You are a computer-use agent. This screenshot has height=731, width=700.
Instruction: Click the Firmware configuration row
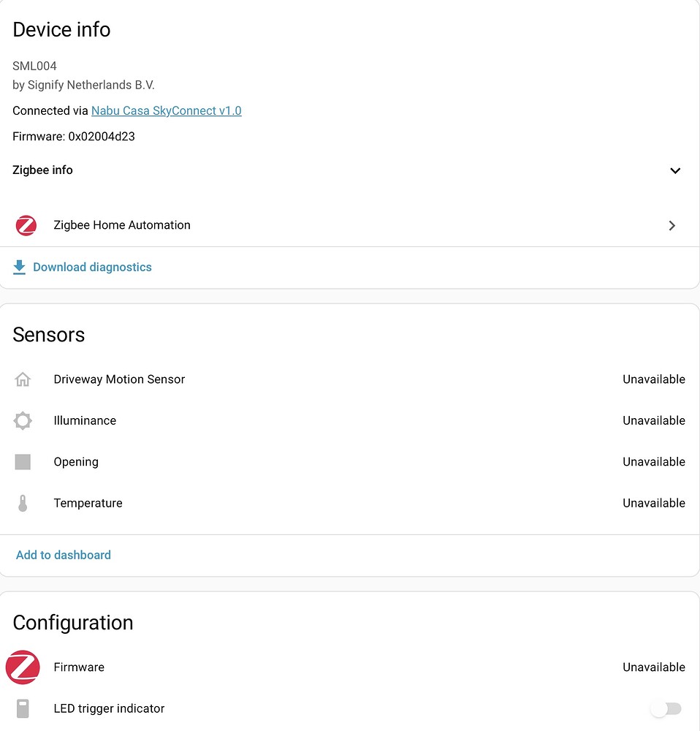[x=78, y=667]
